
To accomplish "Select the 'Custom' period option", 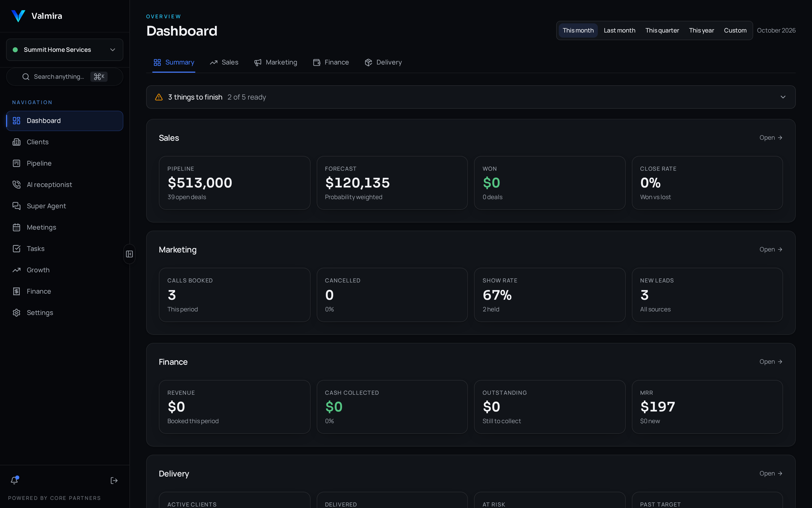I will pos(735,30).
